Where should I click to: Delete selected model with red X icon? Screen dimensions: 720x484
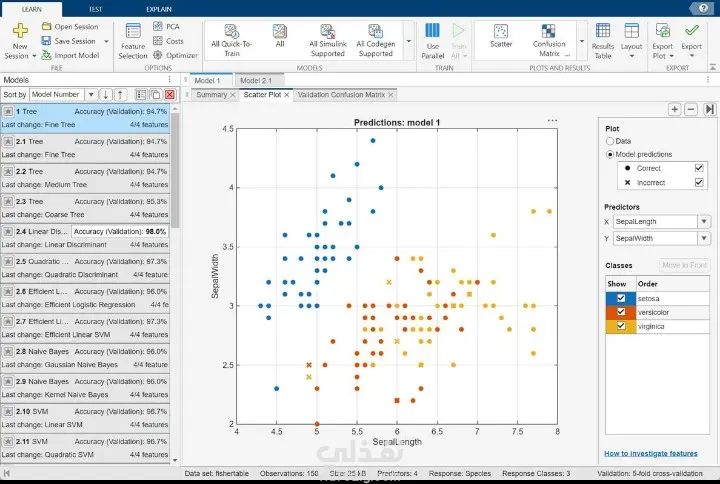coord(170,95)
